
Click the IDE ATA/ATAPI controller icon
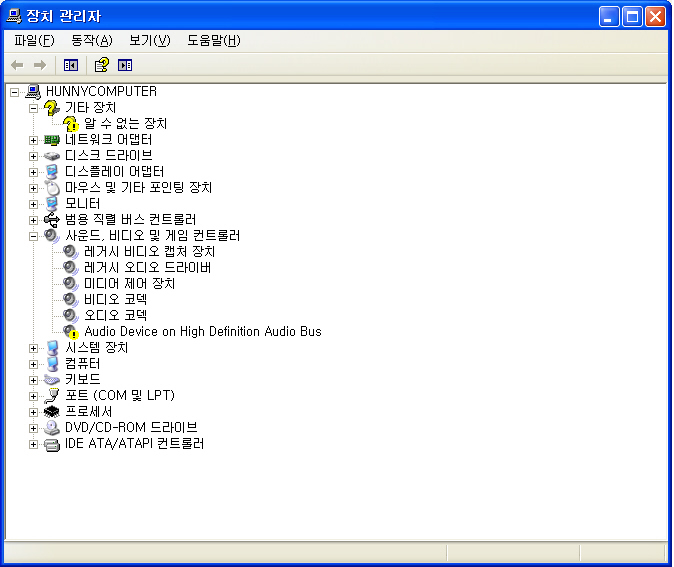pos(52,444)
